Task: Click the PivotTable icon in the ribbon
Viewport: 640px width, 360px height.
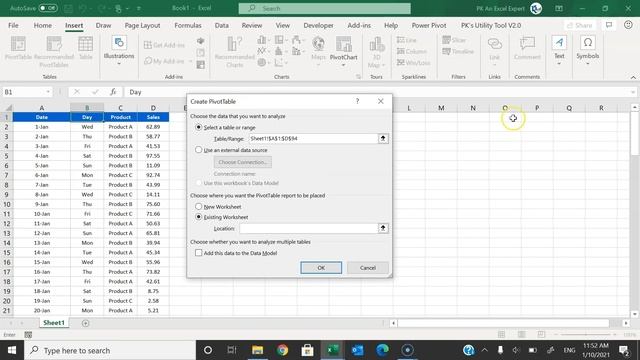Action: pos(18,48)
